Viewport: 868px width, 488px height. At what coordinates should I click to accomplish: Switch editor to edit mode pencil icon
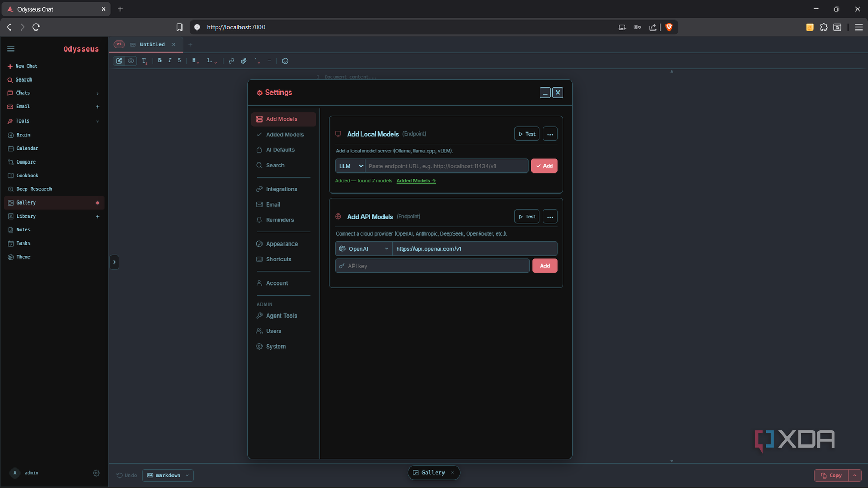[119, 61]
